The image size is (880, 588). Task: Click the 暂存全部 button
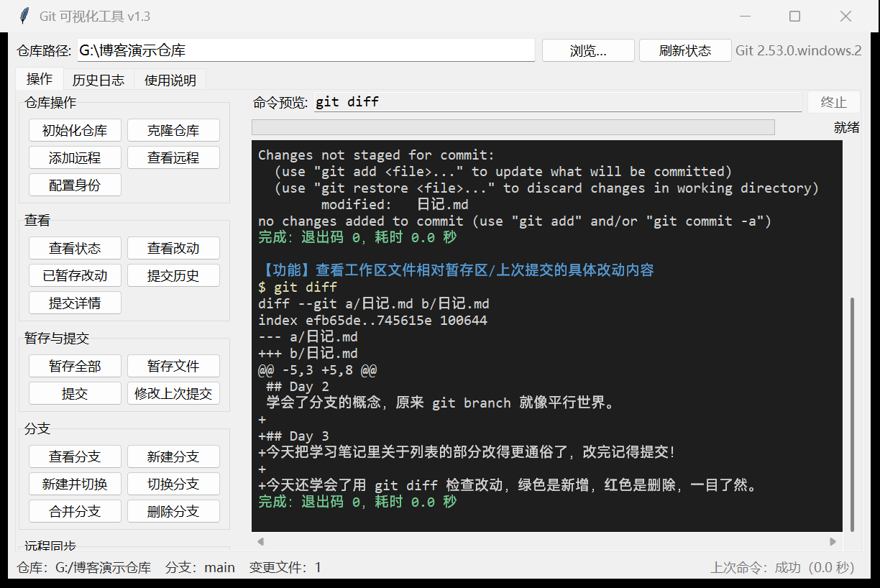click(x=75, y=367)
